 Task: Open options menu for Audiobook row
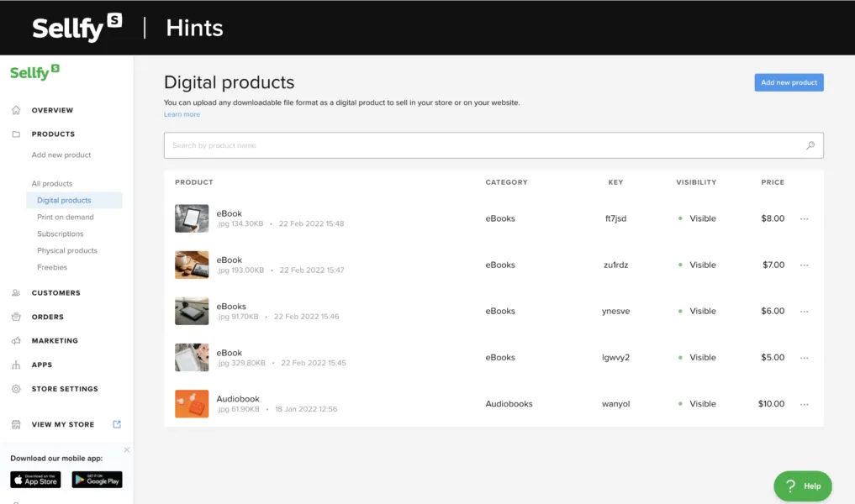tap(805, 404)
